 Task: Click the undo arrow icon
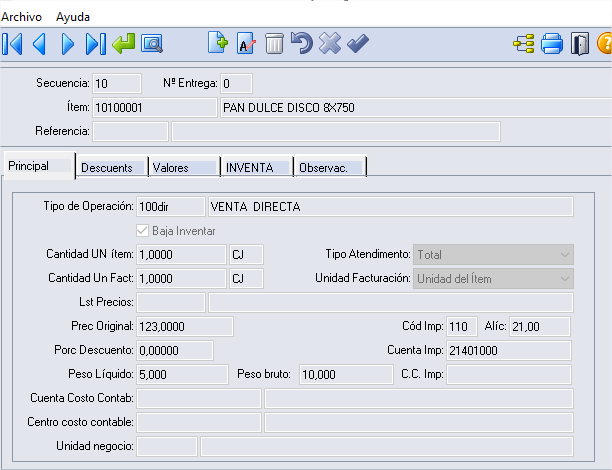302,43
